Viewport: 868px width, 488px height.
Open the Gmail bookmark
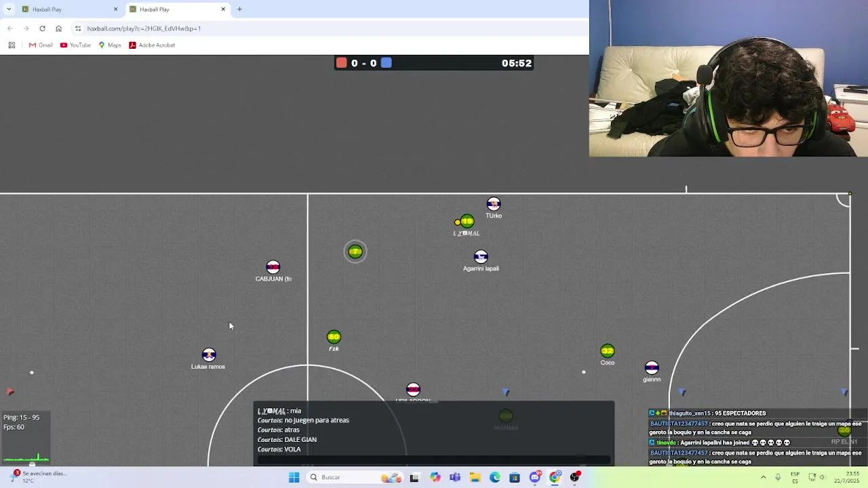pos(41,45)
